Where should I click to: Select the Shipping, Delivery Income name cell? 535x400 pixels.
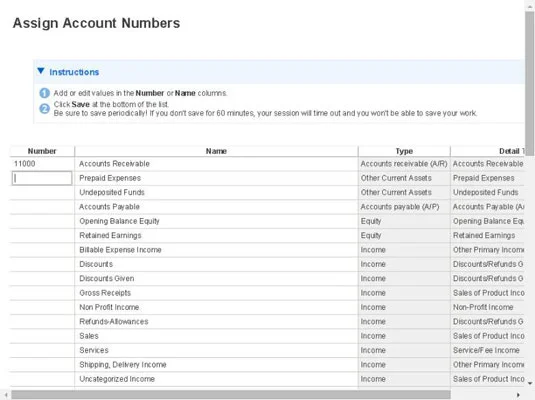tap(216, 365)
